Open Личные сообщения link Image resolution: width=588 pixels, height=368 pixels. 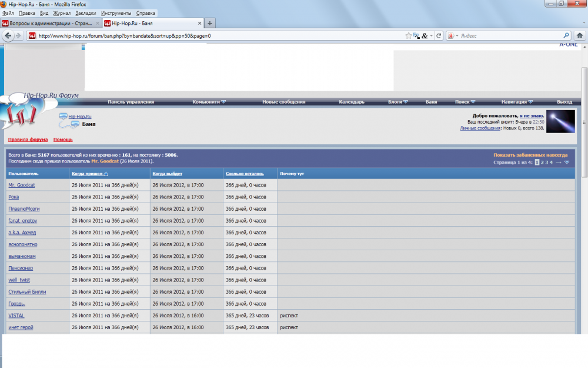pyautogui.click(x=480, y=128)
